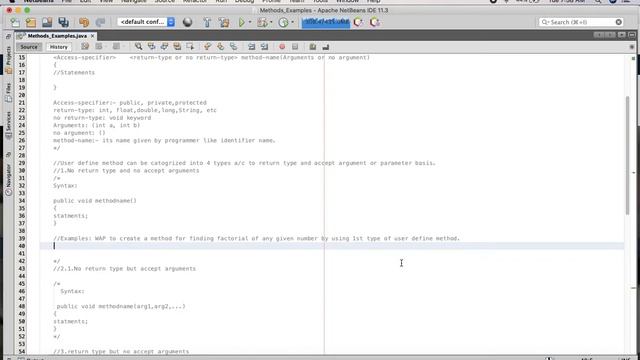Toggle breakpoint on line 34 gutter
Viewport: 640px width, 360px height.
tap(22, 201)
